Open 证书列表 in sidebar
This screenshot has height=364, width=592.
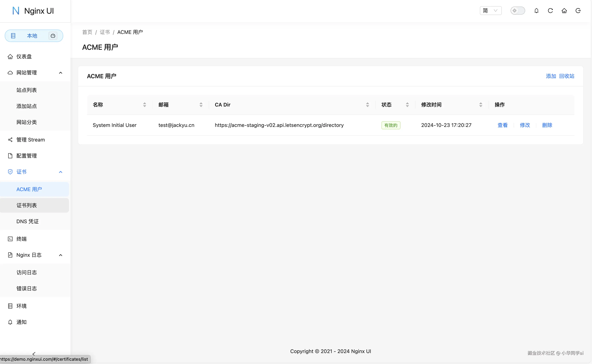coord(26,205)
